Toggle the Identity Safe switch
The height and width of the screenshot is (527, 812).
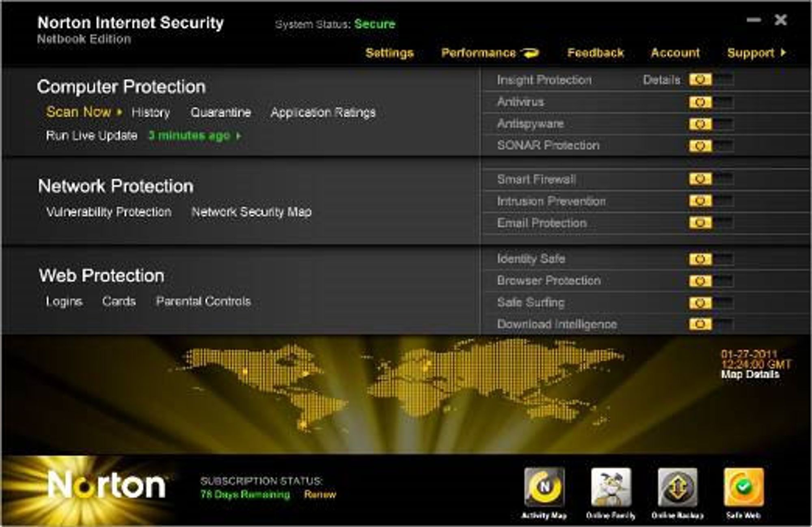coord(711,259)
